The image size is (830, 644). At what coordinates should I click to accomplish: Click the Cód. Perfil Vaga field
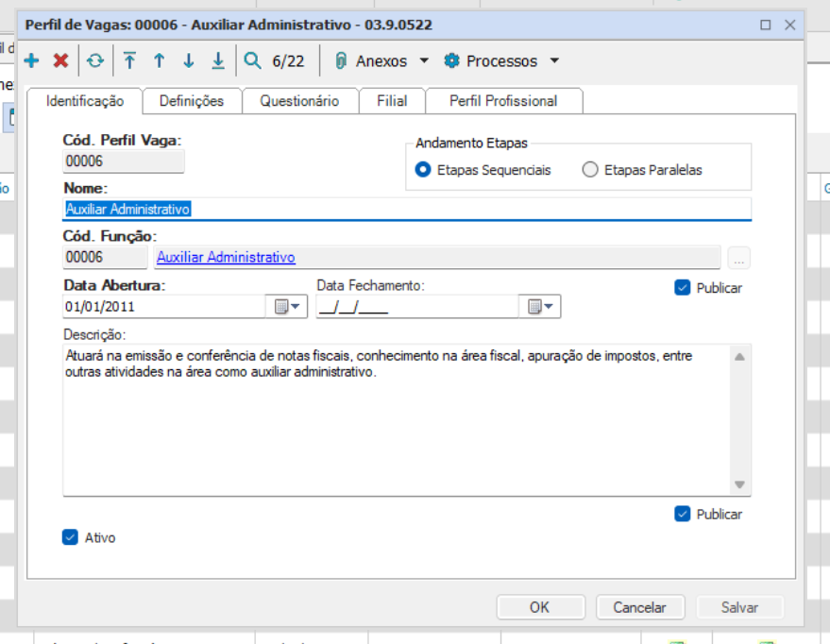click(124, 161)
